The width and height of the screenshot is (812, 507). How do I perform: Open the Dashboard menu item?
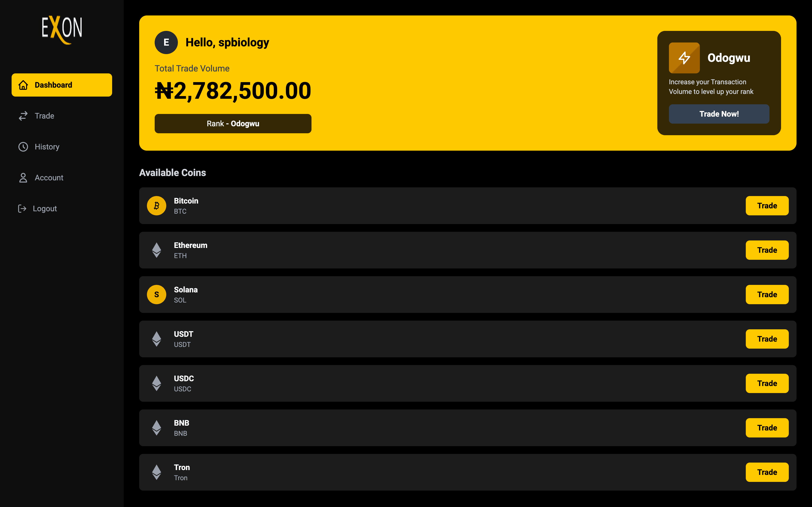click(x=62, y=85)
